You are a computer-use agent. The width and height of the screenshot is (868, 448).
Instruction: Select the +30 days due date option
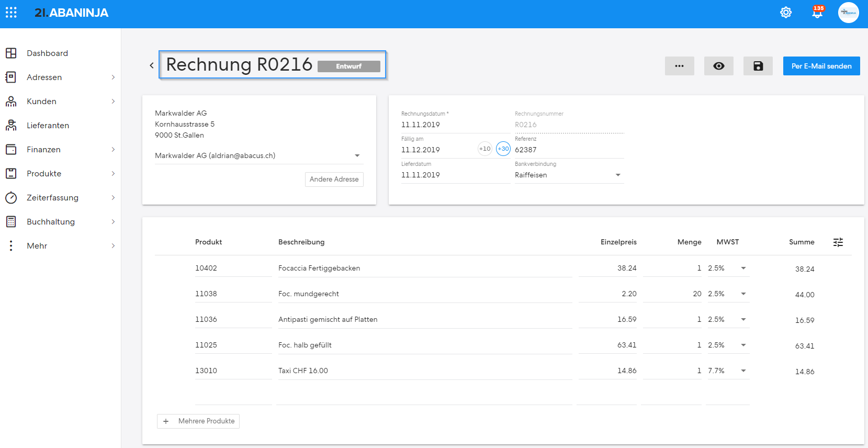point(503,149)
